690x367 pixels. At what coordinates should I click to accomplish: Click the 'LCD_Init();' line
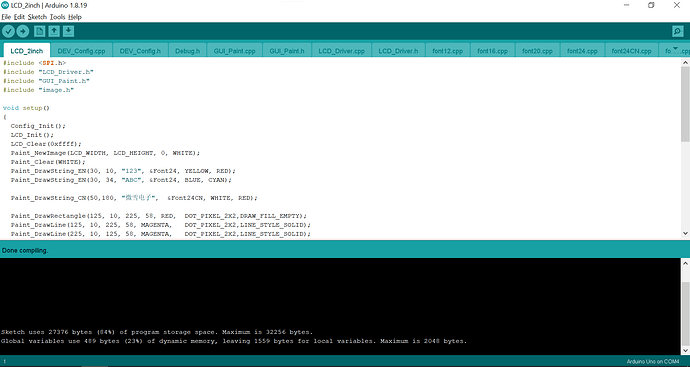click(x=32, y=135)
